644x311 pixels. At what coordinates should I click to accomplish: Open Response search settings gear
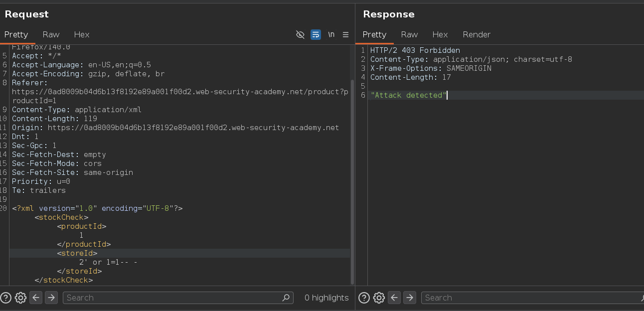tap(379, 298)
